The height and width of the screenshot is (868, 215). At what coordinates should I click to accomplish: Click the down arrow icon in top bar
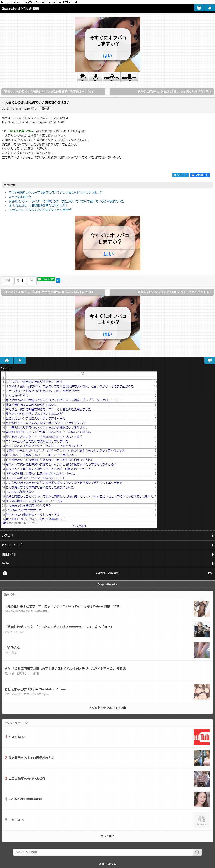[210, 8]
